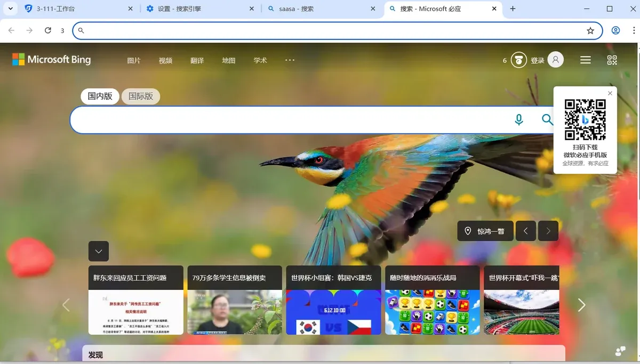The image size is (640, 364).
Task: Open the 世界杯小组赛 韩国VS捷克 news card
Action: tap(334, 300)
